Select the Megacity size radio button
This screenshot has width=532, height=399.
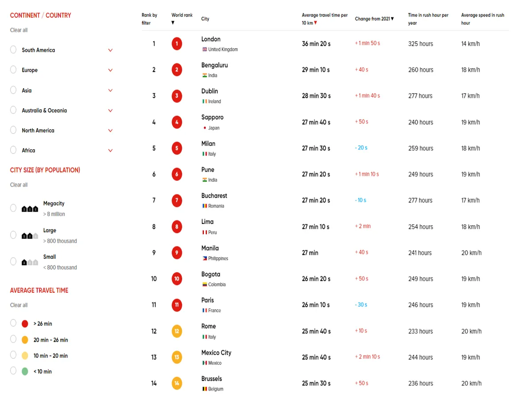pyautogui.click(x=13, y=208)
